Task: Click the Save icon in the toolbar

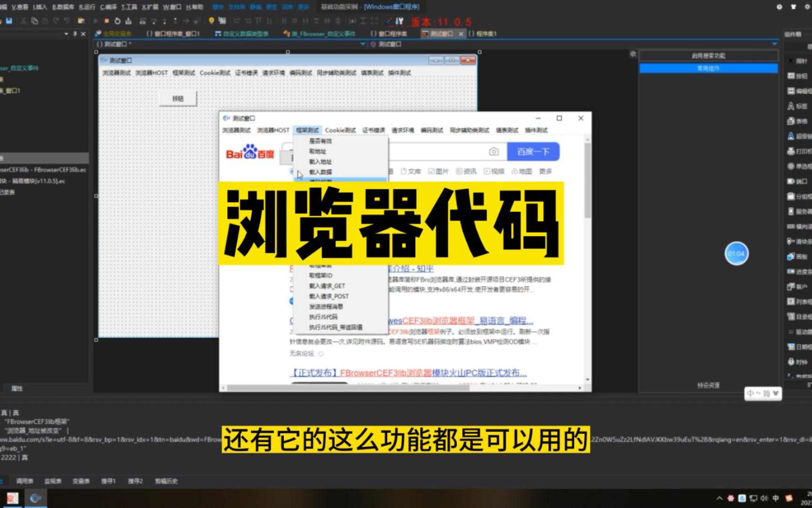Action: [9, 21]
